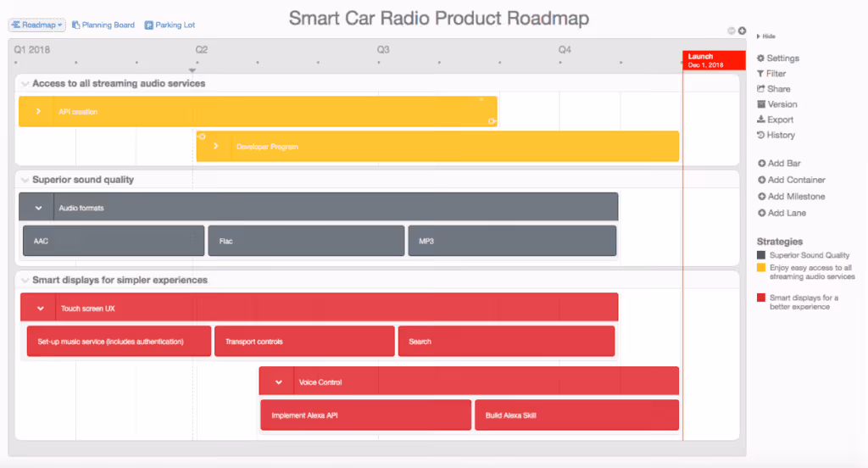Click the Launch Dec 1, 2018 milestone
Screen dimensions: 868x468
pos(714,60)
